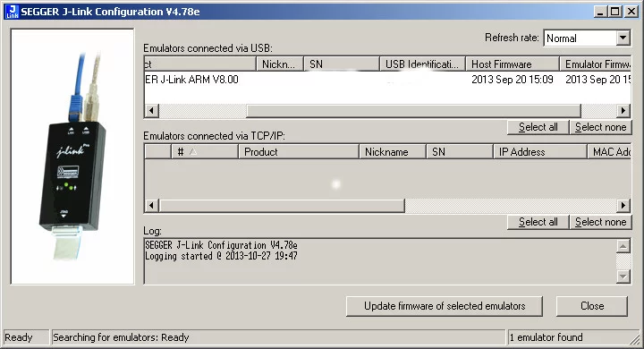
Task: Click the MAC Address column header
Action: pyautogui.click(x=609, y=152)
